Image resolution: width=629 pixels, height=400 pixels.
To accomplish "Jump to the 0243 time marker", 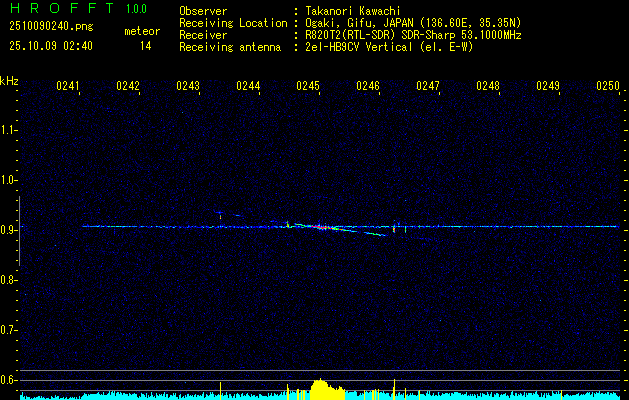I will tap(188, 87).
